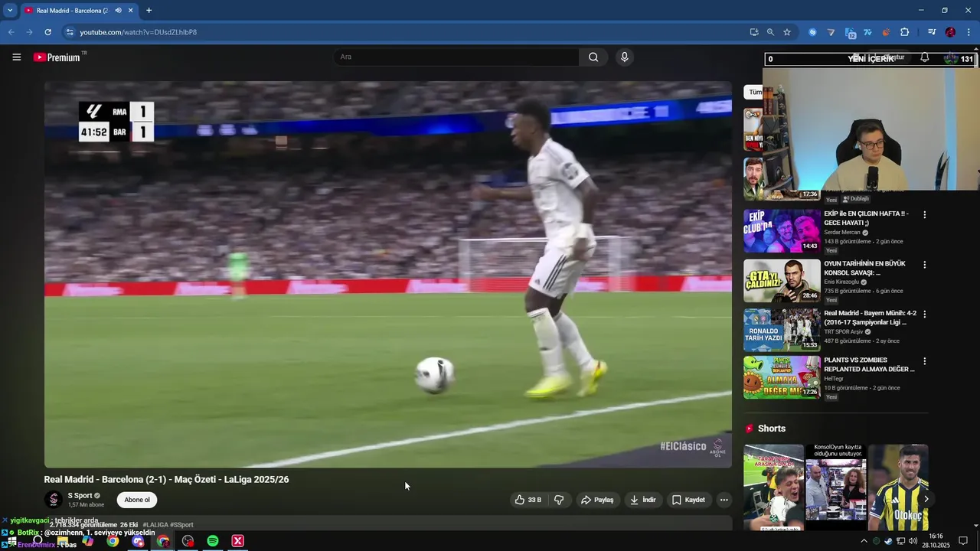This screenshot has height=551, width=980.
Task: Like the video with thumbs up (33 B)
Action: click(x=528, y=500)
